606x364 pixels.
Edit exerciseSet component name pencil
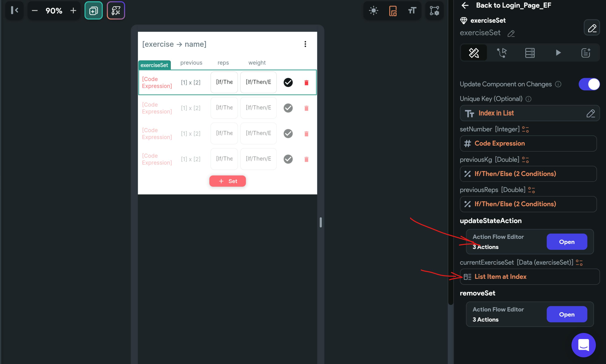(511, 33)
